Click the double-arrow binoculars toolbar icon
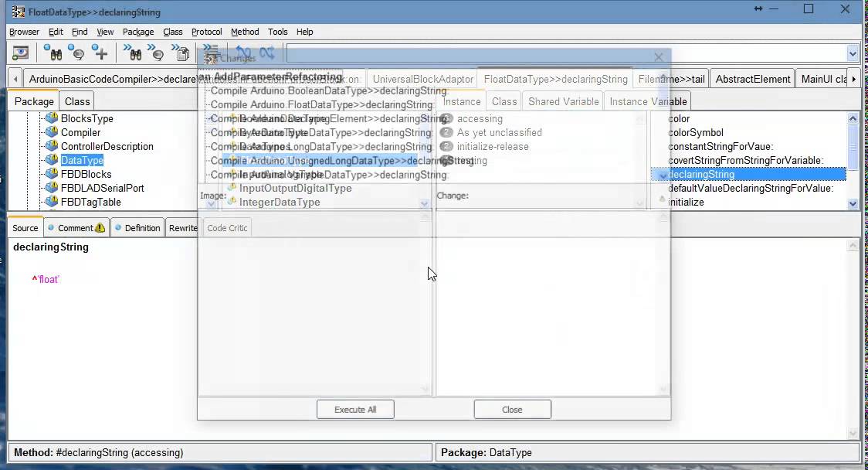Screen dimensions: 868x470 (x=133, y=53)
